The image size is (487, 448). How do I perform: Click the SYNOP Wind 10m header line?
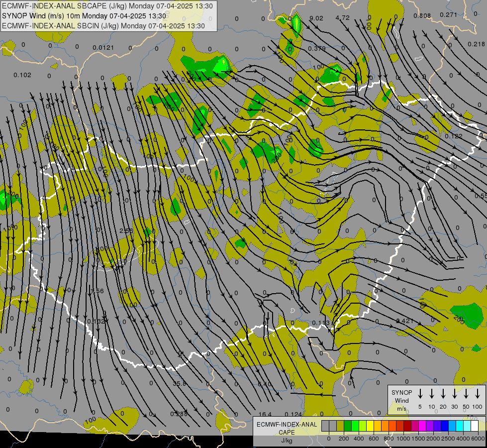point(84,16)
